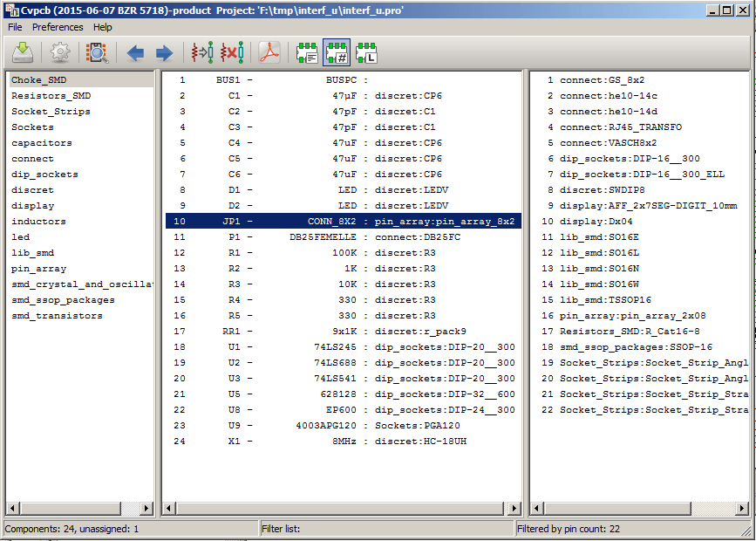The image size is (756, 541).
Task: Open the Preferences menu
Action: [58, 27]
